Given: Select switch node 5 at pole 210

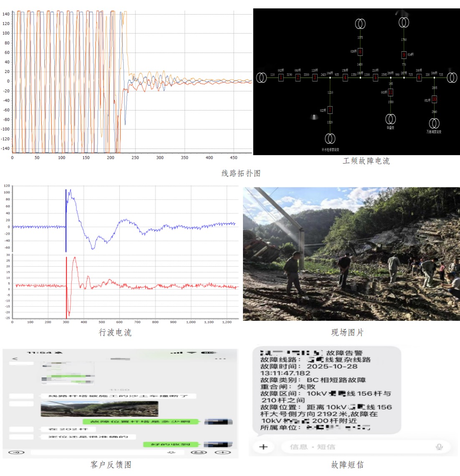Looking at the screenshot, I should pyautogui.click(x=376, y=78).
